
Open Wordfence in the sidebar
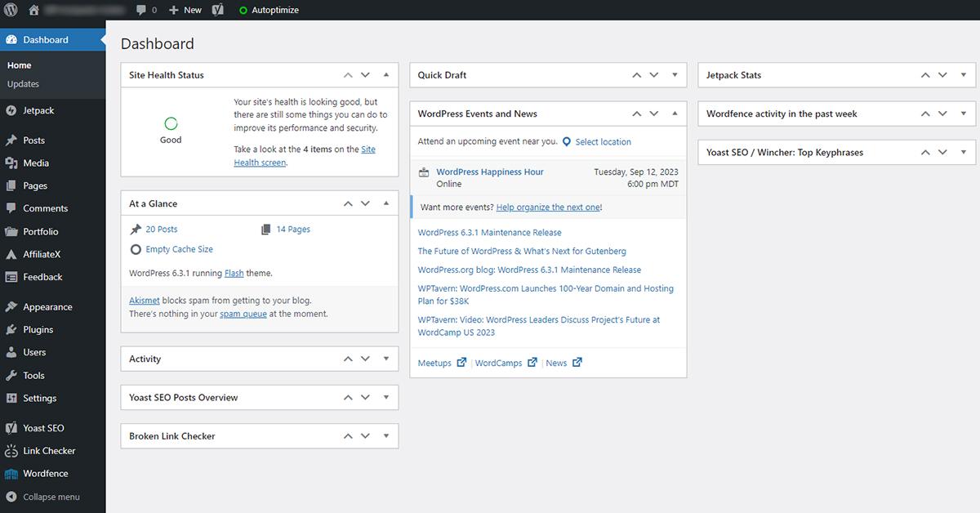[45, 474]
